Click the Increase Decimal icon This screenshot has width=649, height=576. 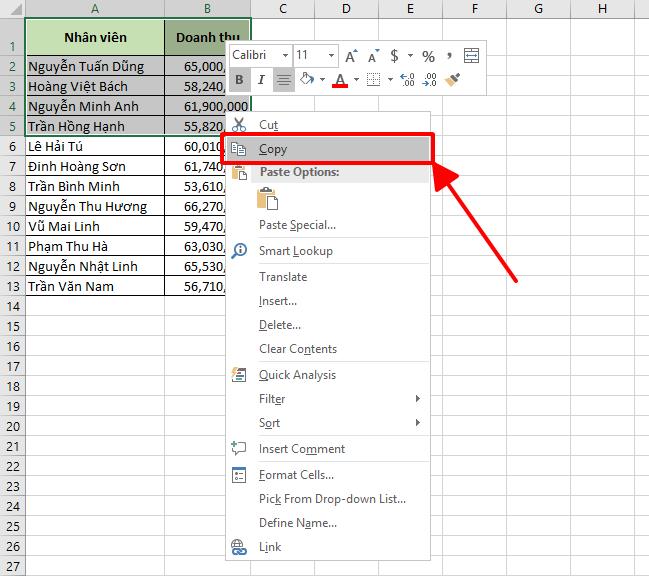(407, 80)
